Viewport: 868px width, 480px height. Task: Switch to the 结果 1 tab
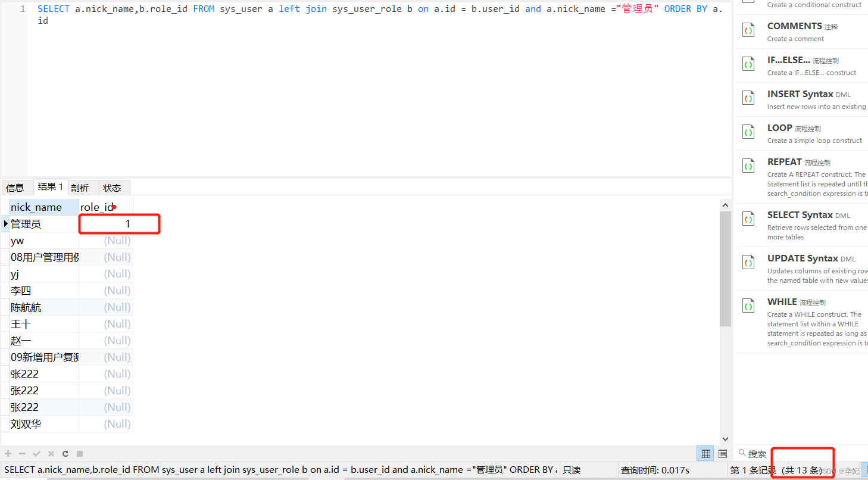[51, 187]
